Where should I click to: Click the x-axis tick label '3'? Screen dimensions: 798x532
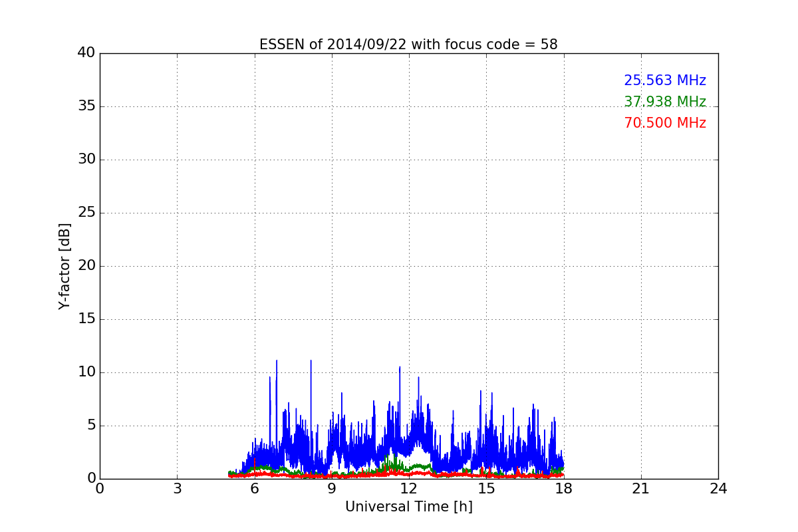177,489
